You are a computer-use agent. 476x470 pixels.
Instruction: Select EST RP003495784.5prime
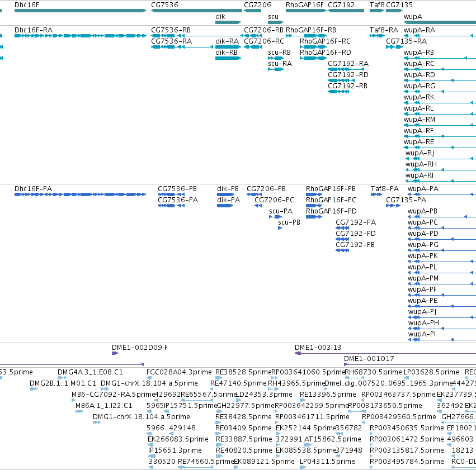tap(372, 467)
